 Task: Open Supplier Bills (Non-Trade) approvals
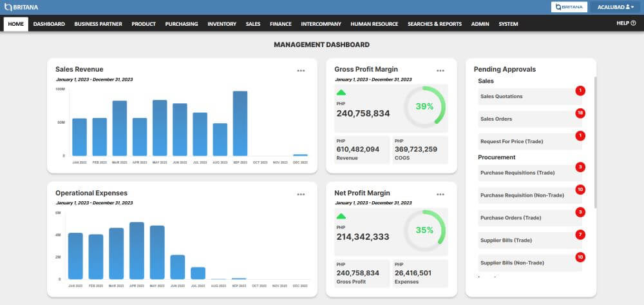tap(530, 262)
